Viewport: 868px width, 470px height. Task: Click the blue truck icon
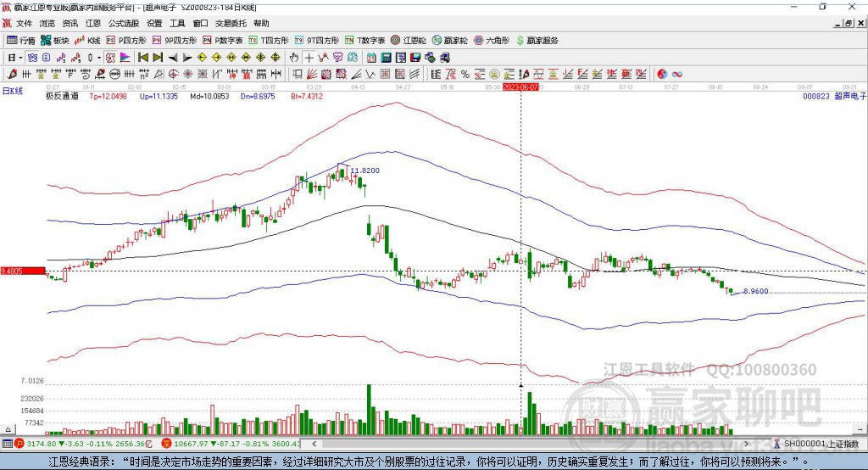[x=444, y=58]
